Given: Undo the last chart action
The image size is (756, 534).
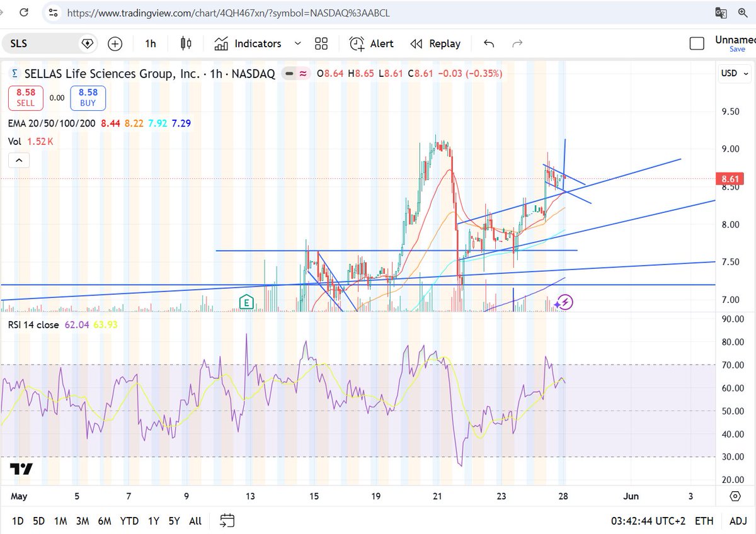Looking at the screenshot, I should pos(489,43).
